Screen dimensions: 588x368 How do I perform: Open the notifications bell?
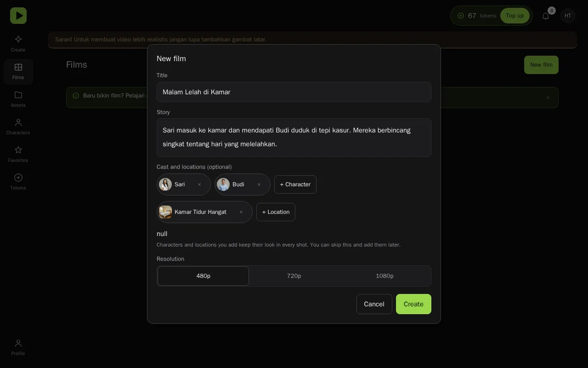coord(546,16)
